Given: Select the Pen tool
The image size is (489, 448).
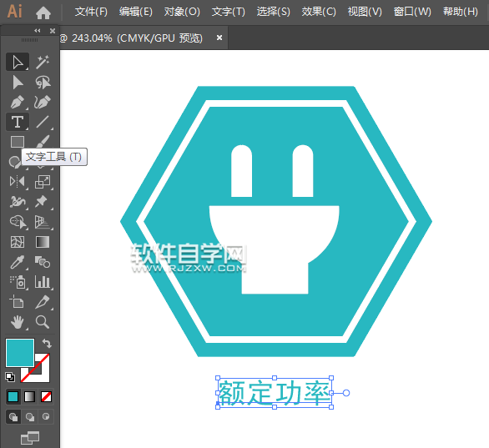Looking at the screenshot, I should [18, 102].
